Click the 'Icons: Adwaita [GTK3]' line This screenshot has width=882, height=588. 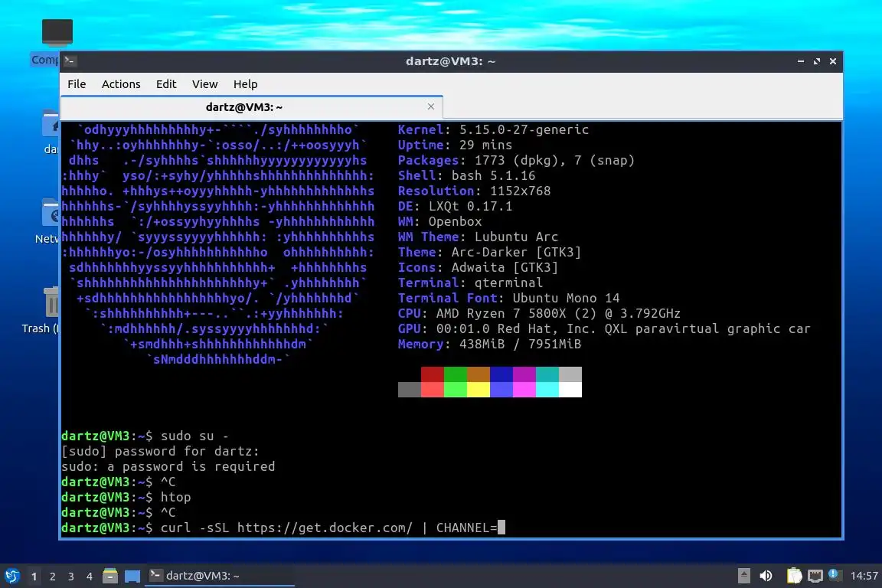point(478,267)
